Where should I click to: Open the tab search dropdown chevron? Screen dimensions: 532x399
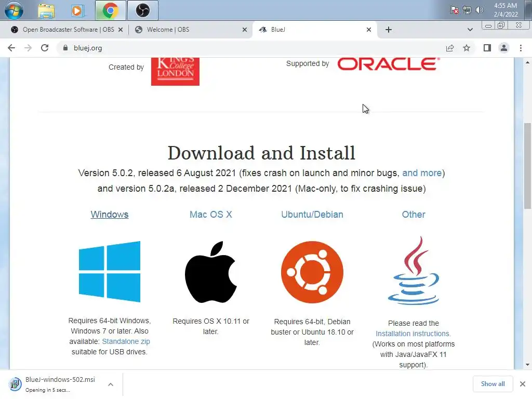[470, 30]
